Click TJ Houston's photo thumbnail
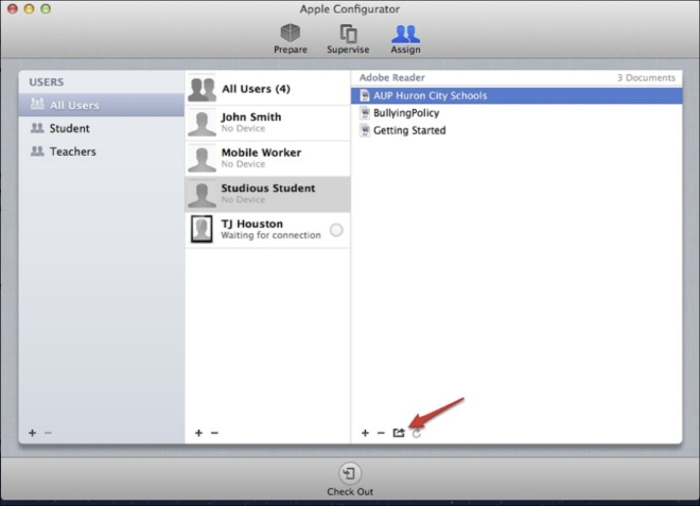Viewport: 700px width, 506px height. tap(202, 229)
